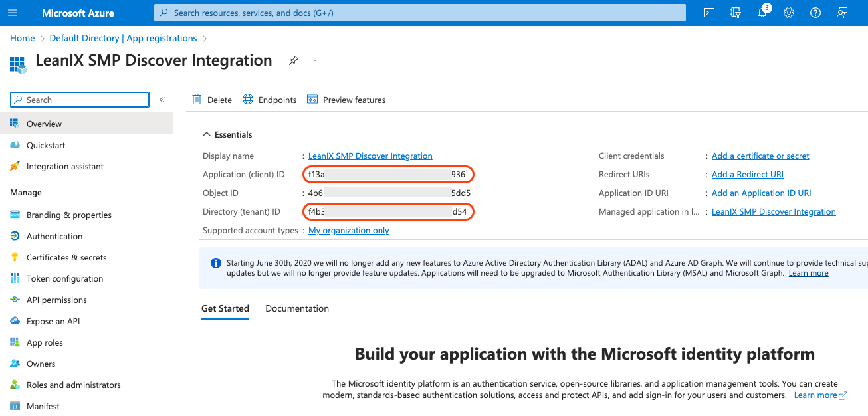Click the Overview sidebar icon

click(x=15, y=123)
